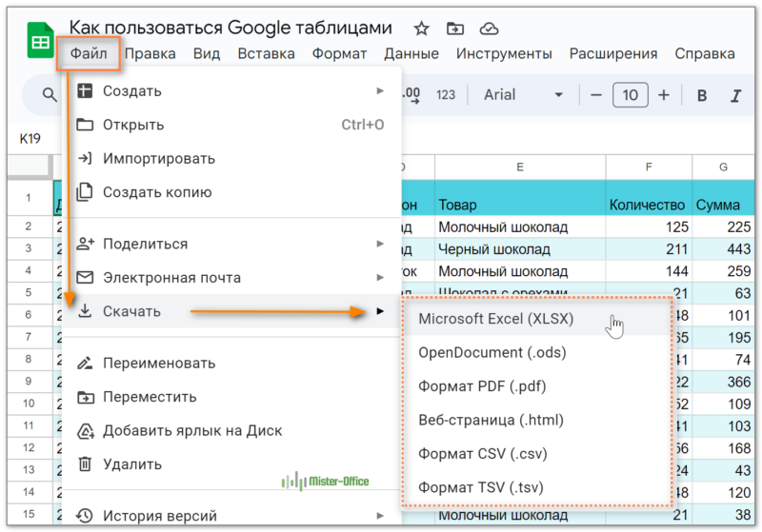Viewport: 762px width, 532px height.
Task: Click the Создать menu entry
Action: pyautogui.click(x=231, y=90)
